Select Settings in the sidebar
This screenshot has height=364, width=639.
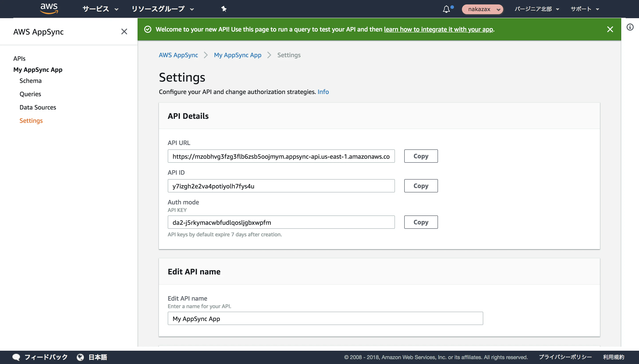click(x=31, y=121)
